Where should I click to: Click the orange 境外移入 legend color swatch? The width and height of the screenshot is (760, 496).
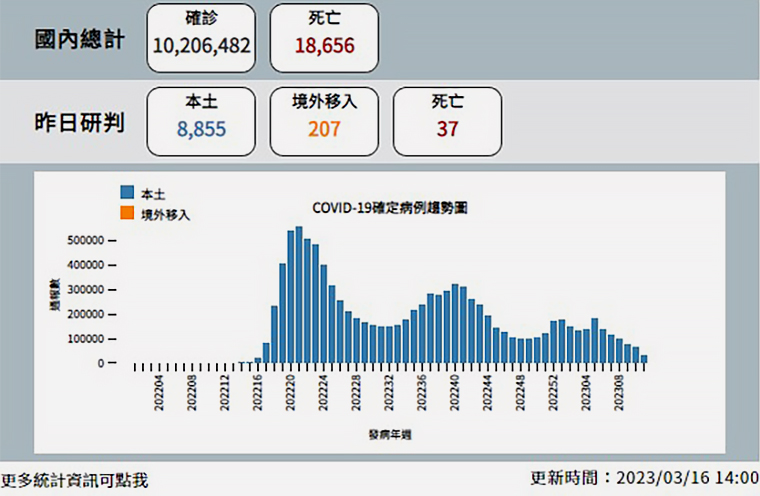pos(127,213)
